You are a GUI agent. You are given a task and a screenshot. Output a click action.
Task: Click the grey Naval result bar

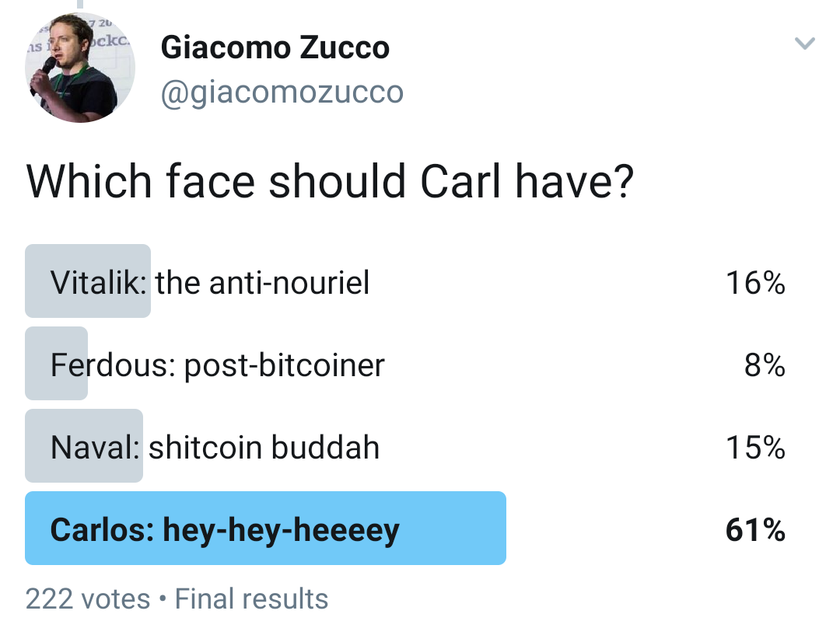(84, 446)
